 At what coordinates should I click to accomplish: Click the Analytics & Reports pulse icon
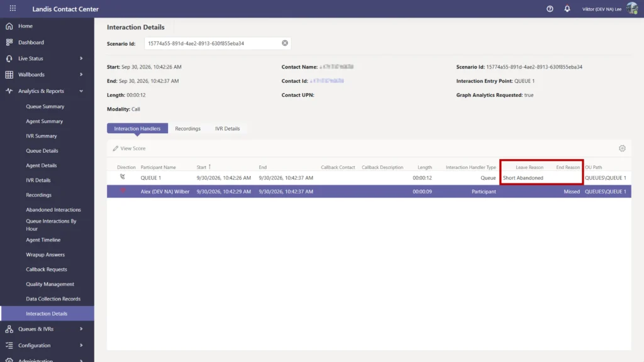[9, 90]
